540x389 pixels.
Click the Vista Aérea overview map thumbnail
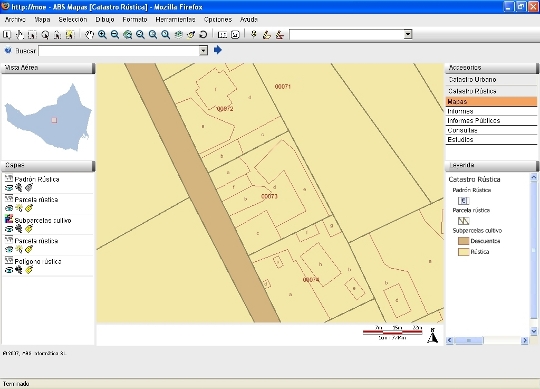pos(48,117)
